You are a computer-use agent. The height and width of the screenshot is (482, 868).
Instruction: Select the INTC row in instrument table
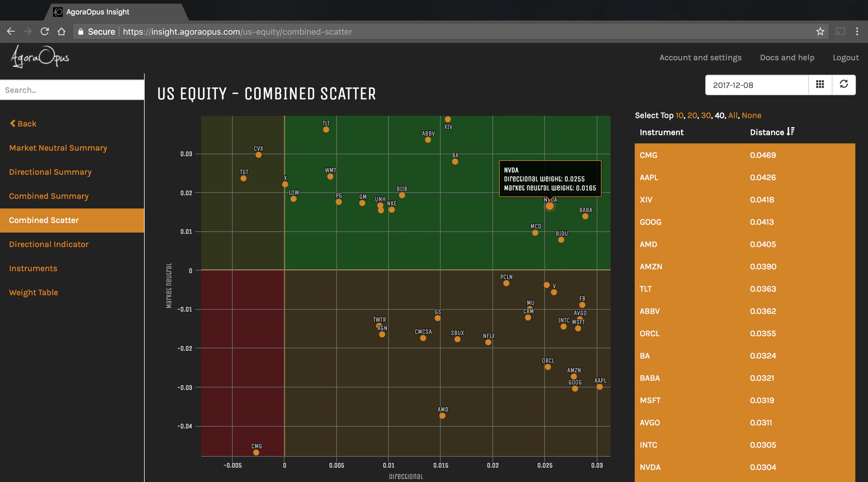(745, 445)
